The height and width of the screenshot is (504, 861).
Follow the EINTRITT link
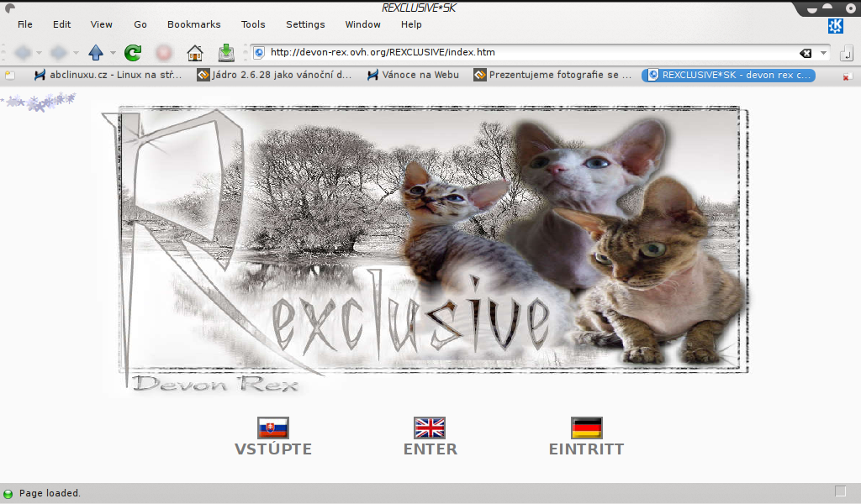[586, 449]
